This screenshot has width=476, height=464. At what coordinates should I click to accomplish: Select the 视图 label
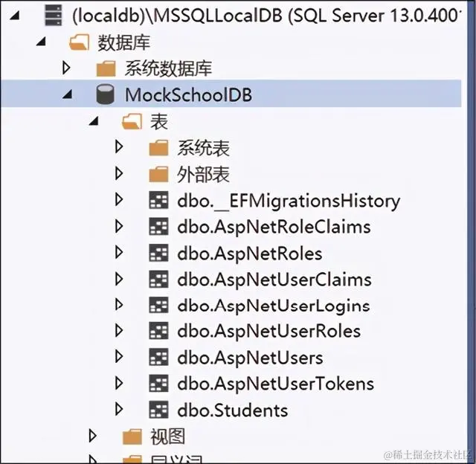[x=168, y=437]
